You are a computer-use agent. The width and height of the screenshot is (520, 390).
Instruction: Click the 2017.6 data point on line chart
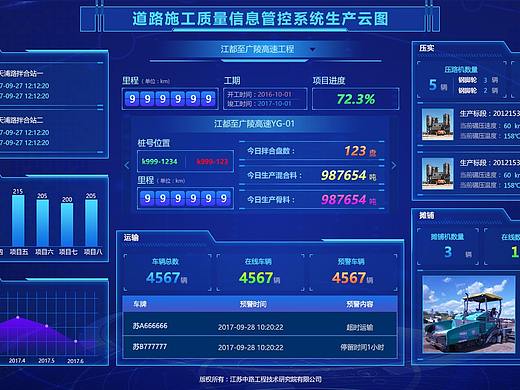(76, 341)
